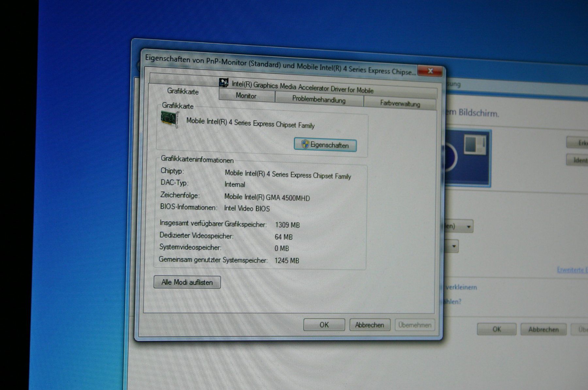Click Alle Modi auflisten button

[187, 282]
